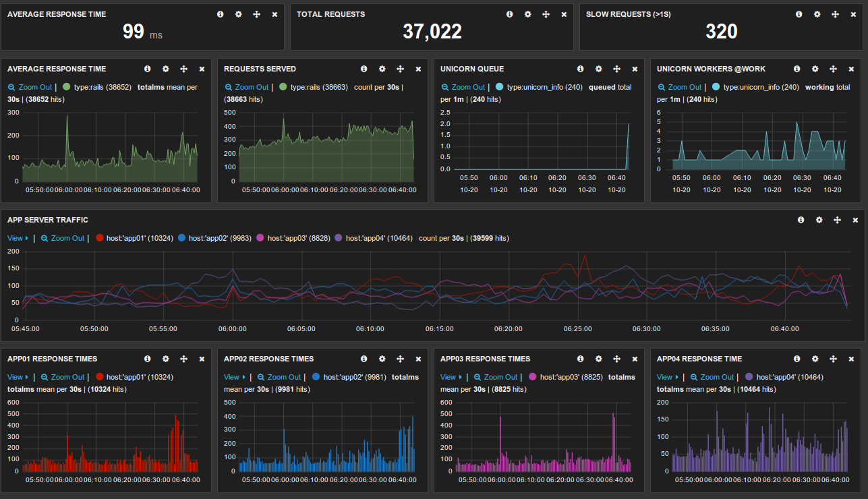868x499 pixels.
Task: Expand View options in App02 Response Times panel
Action: click(235, 377)
